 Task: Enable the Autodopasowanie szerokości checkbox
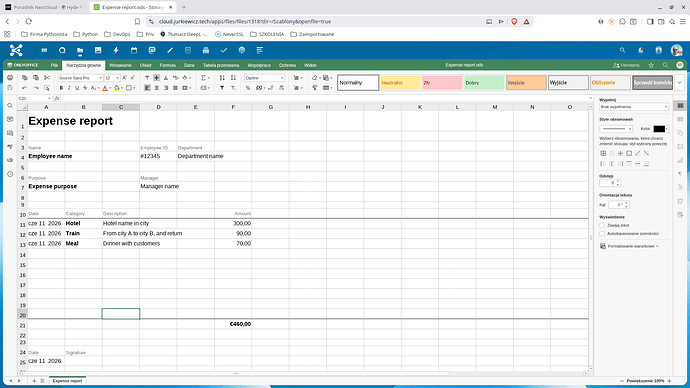pos(602,234)
